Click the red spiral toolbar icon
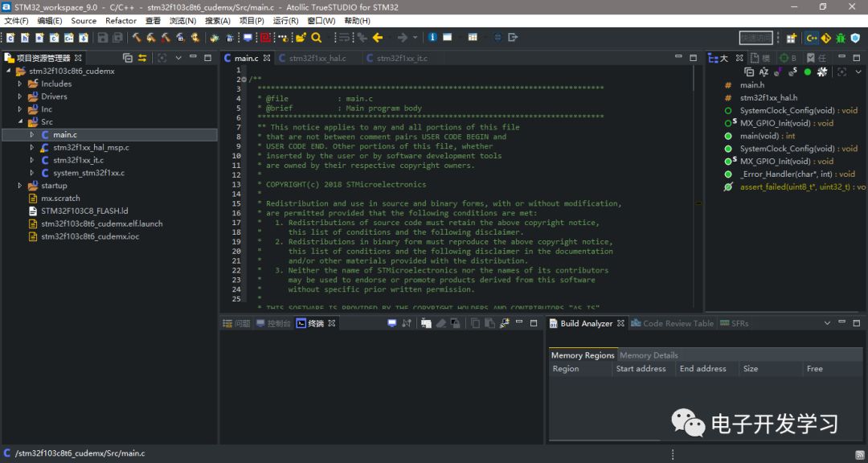Image resolution: width=868 pixels, height=463 pixels. coord(265,38)
